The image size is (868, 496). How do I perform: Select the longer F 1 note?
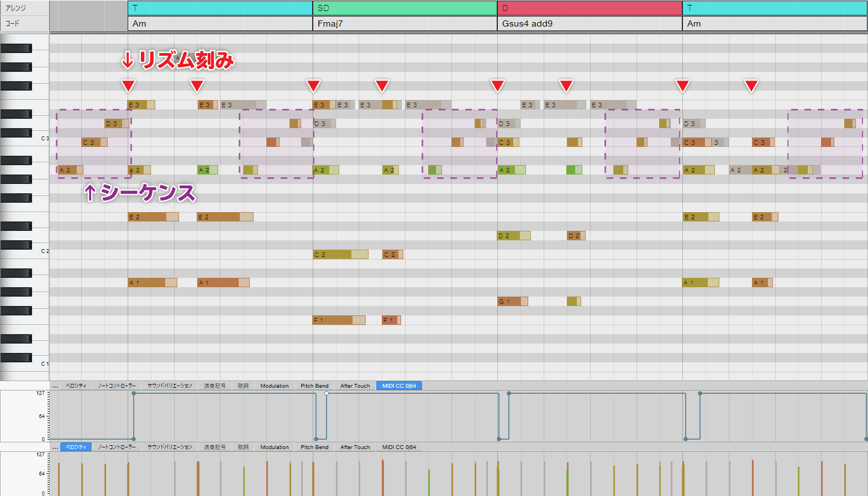pyautogui.click(x=339, y=320)
